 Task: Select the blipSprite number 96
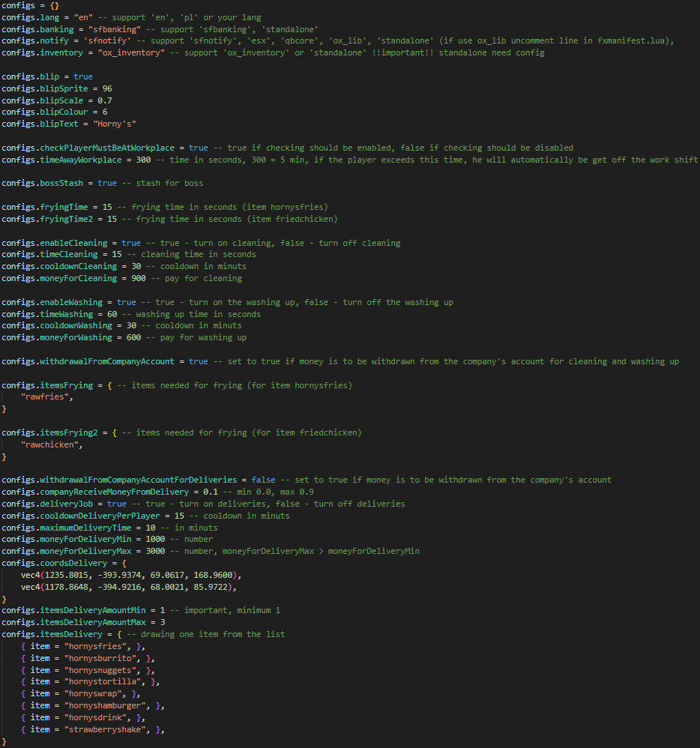pos(107,88)
